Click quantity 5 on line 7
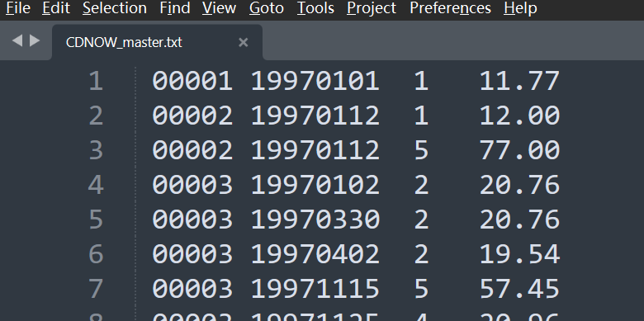This screenshot has height=321, width=644. coord(421,288)
